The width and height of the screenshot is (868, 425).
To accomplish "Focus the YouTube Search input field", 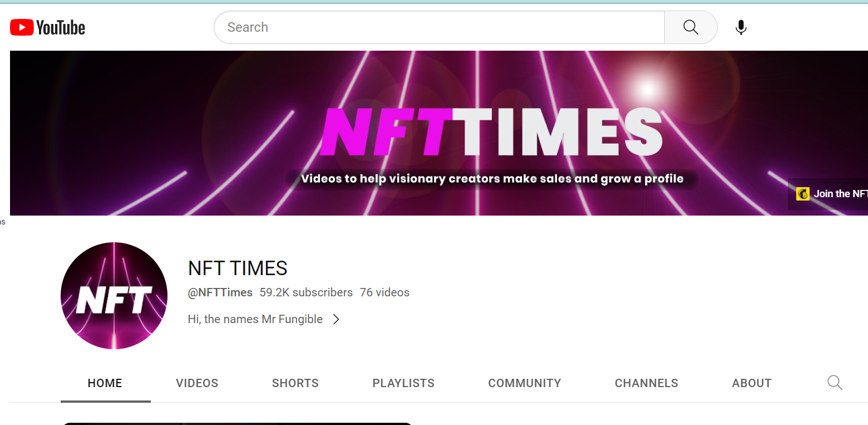I will coord(439,27).
